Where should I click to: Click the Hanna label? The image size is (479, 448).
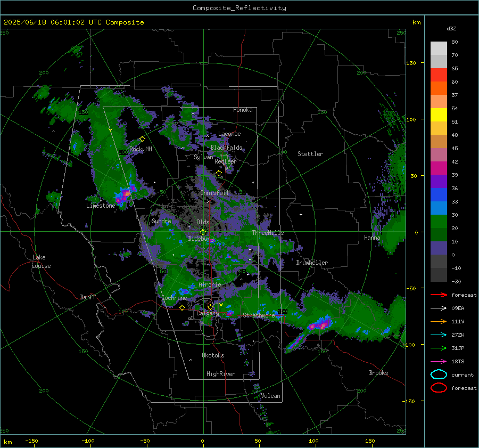[372, 237]
